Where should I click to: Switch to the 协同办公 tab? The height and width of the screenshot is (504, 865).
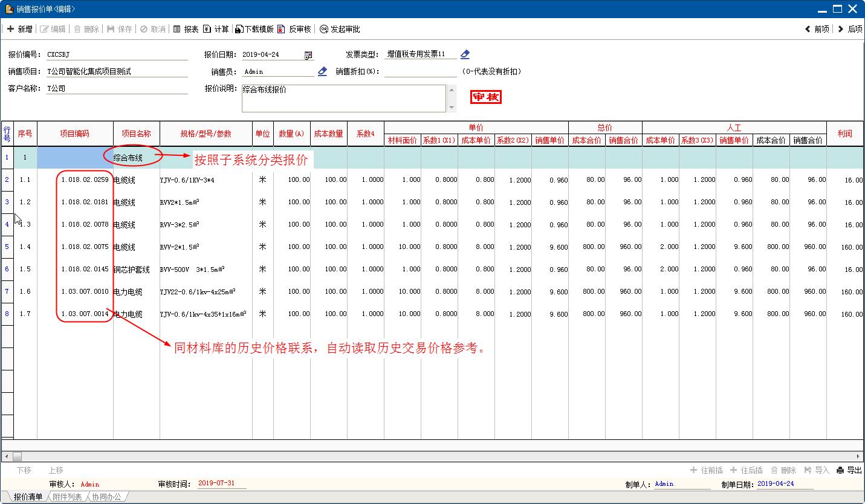[x=107, y=497]
